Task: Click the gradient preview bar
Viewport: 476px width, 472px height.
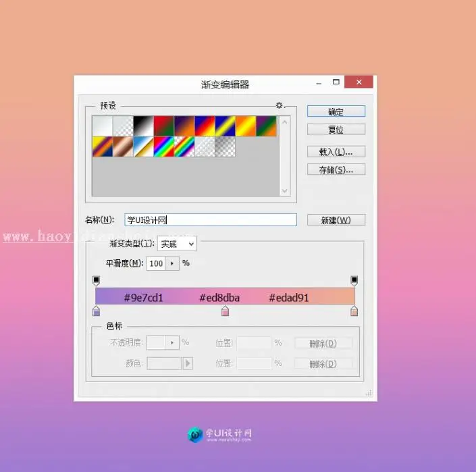Action: click(225, 296)
